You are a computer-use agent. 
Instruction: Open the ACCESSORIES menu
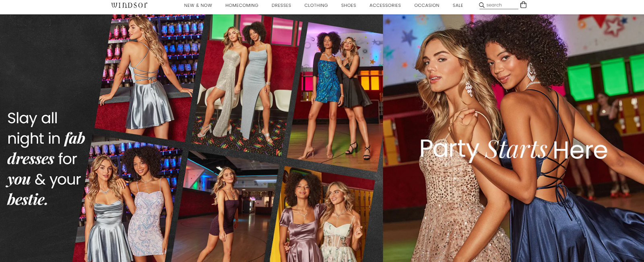click(x=385, y=5)
